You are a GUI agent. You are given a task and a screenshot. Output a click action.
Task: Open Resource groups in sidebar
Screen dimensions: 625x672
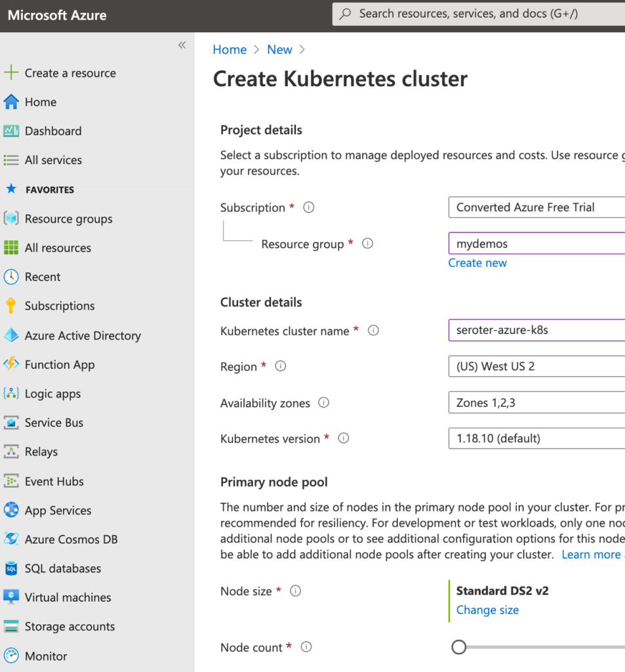(68, 219)
